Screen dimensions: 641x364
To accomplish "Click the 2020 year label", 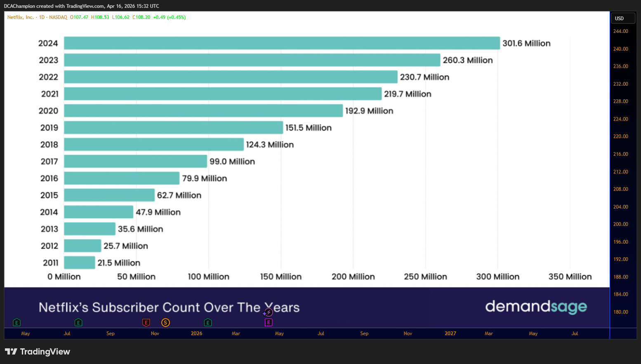I will point(48,111).
